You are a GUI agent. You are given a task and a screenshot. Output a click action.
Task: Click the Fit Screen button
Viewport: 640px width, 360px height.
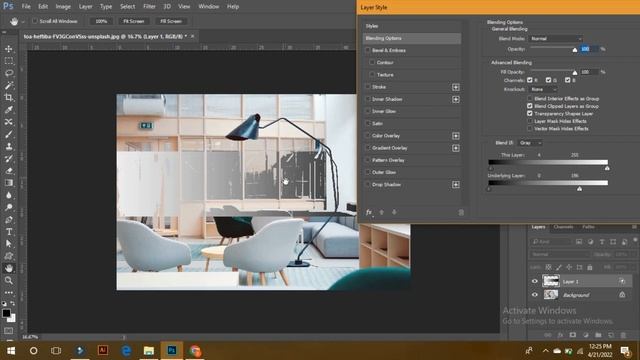(x=133, y=21)
